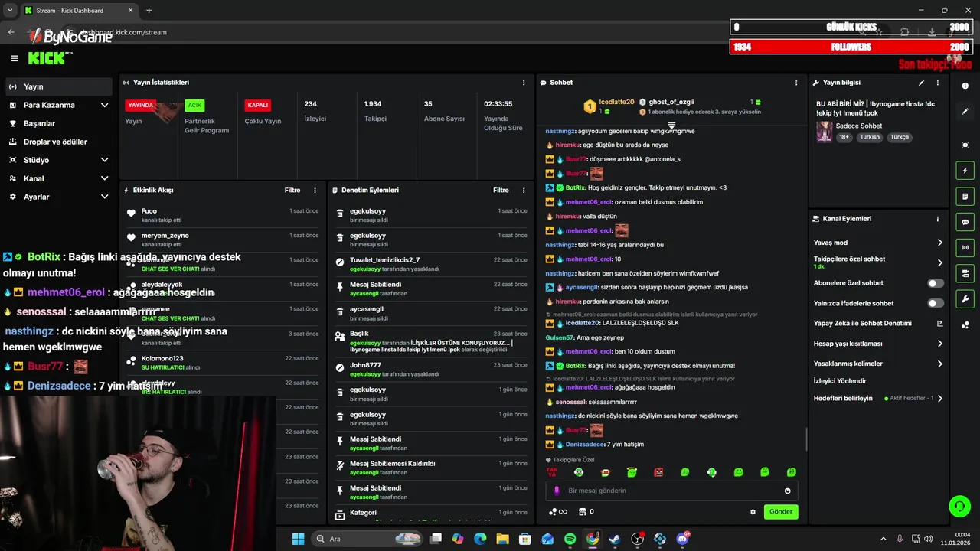Toggle Yalnızca ifadelerle sohbet switch
Viewport: 980px width, 551px height.
(x=936, y=303)
